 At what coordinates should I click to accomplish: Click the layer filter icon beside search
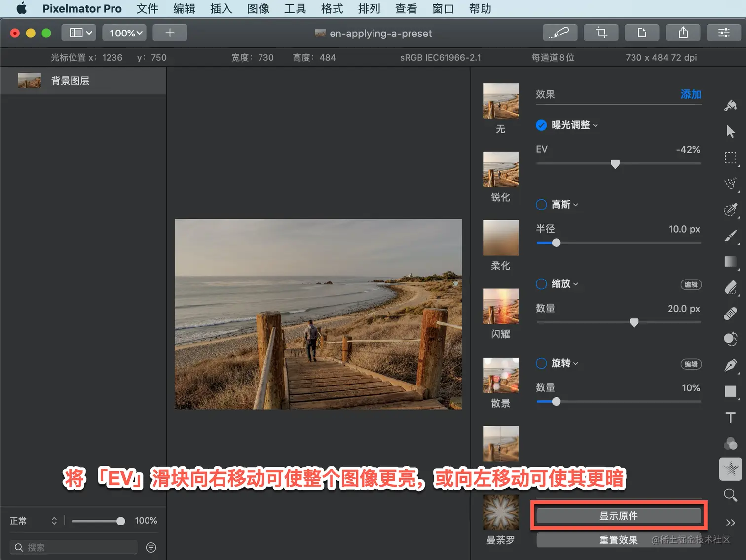click(x=151, y=547)
